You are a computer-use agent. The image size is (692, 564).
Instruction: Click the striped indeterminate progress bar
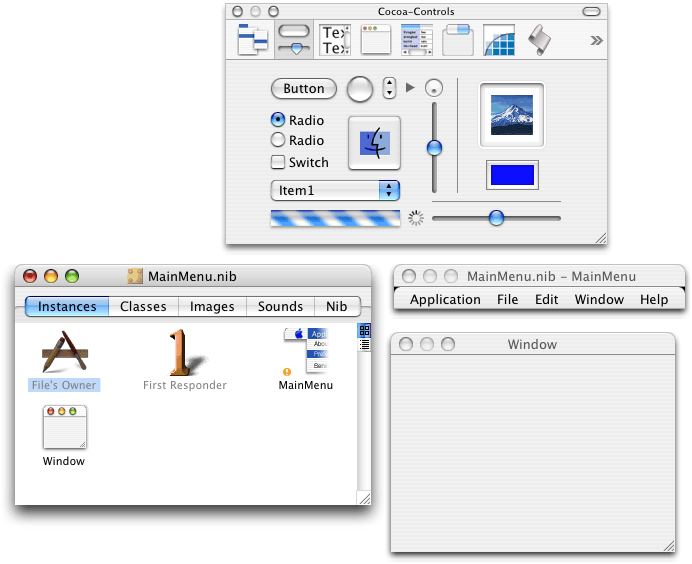(x=335, y=218)
